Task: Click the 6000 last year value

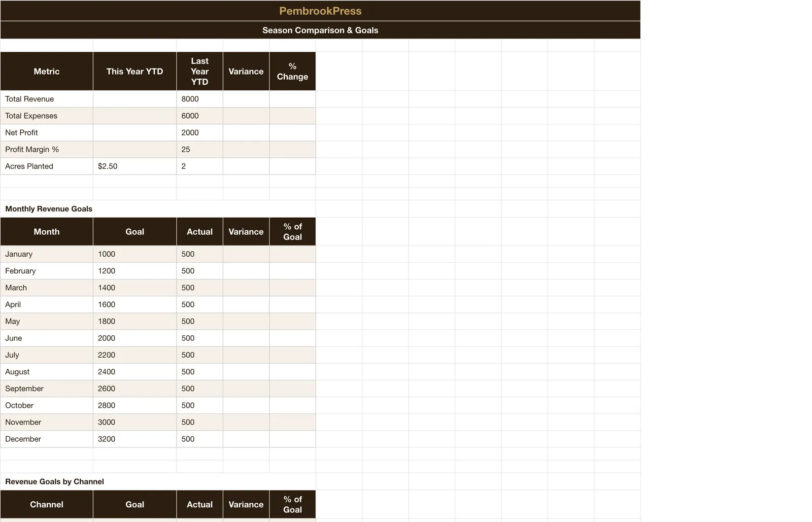Action: [200, 116]
